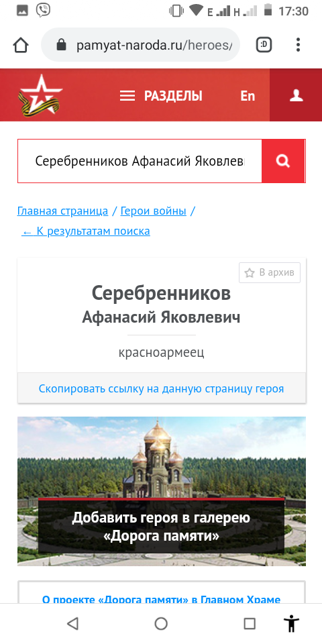Open the browser three-dot menu
The height and width of the screenshot is (644, 322).
(298, 45)
